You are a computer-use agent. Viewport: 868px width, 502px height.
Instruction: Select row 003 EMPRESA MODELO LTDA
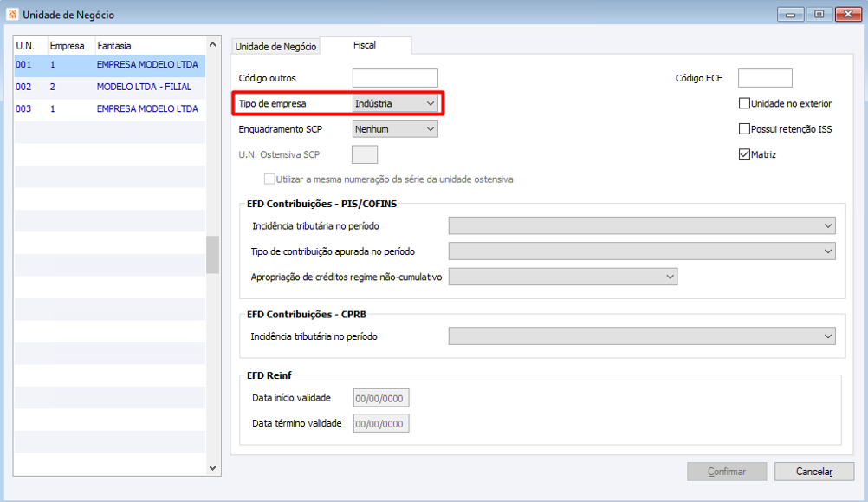[110, 109]
